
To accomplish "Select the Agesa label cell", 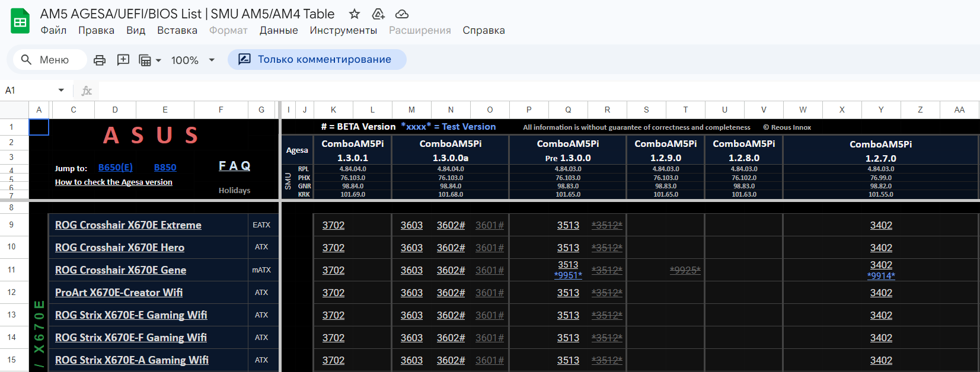I will click(x=297, y=150).
